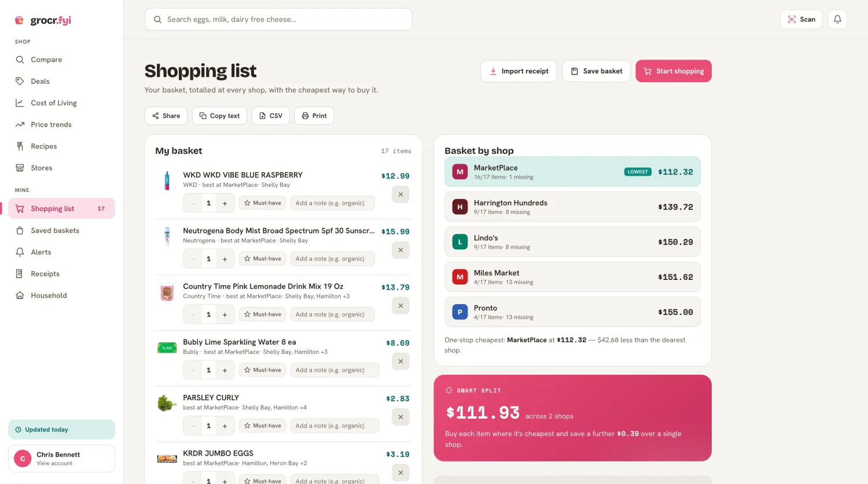Image resolution: width=868 pixels, height=484 pixels.
Task: Remove KRDR Jumbo Eggs from basket
Action: pyautogui.click(x=400, y=472)
